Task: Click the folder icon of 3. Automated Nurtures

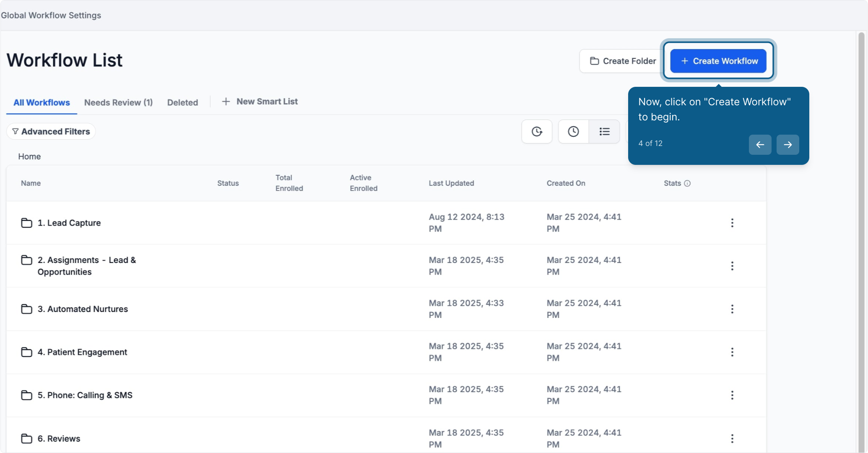Action: (x=26, y=309)
